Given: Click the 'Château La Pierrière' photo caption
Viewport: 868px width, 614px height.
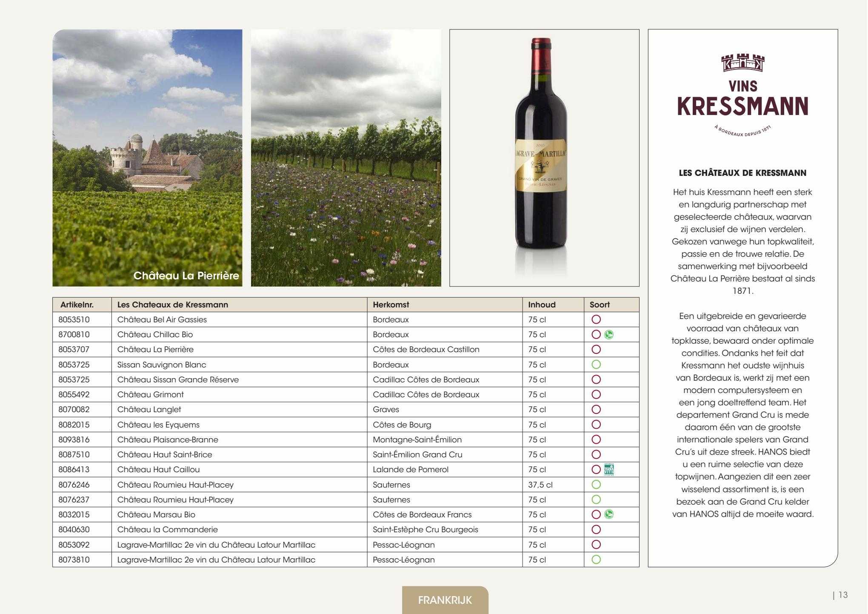Looking at the screenshot, I should [x=186, y=276].
